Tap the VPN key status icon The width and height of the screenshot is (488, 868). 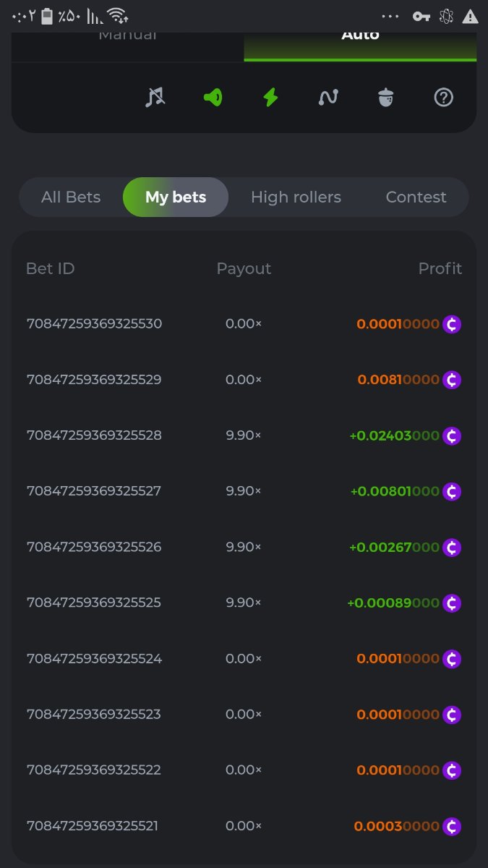point(421,16)
